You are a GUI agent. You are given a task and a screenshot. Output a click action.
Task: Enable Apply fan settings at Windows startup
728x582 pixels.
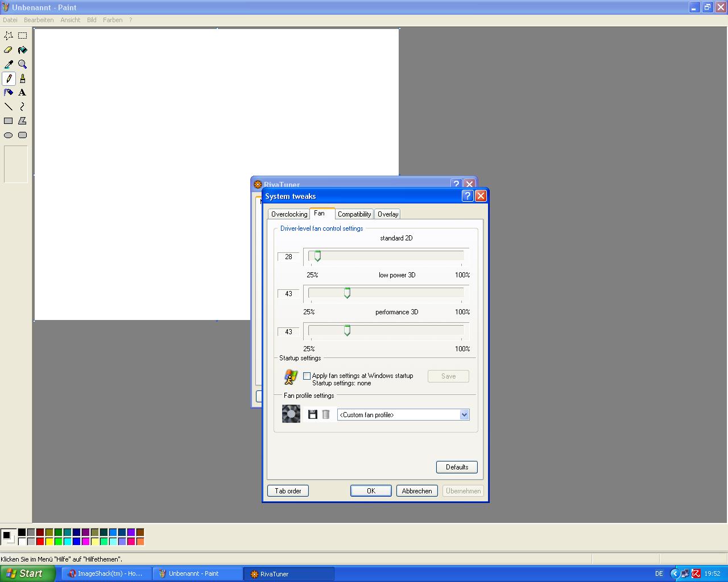[x=307, y=376]
